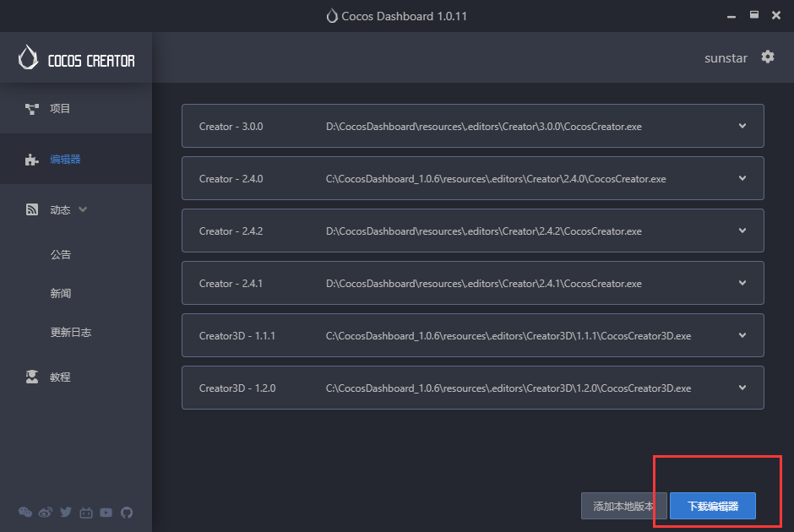The image size is (794, 532).
Task: Click the 添加本地版本 add local version button
Action: [x=624, y=506]
